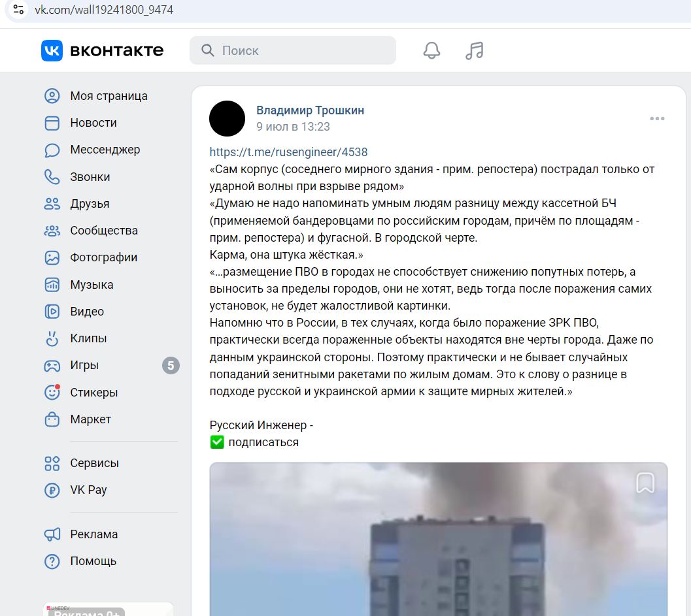This screenshot has height=616, width=691.
Task: Open the Клипы menu item
Action: click(88, 338)
